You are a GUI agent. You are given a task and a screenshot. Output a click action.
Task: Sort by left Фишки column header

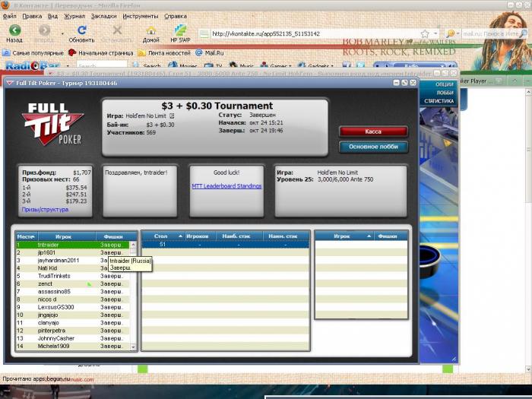click(x=116, y=236)
